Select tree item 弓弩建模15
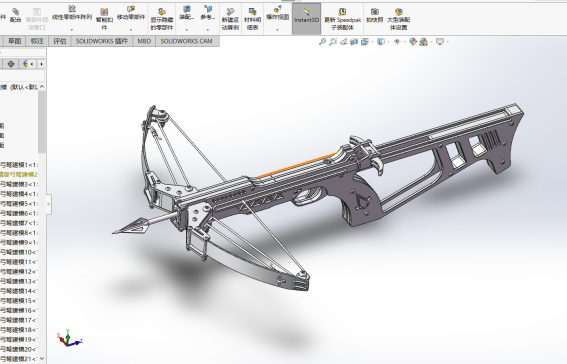The height and width of the screenshot is (364, 567). coord(19,301)
